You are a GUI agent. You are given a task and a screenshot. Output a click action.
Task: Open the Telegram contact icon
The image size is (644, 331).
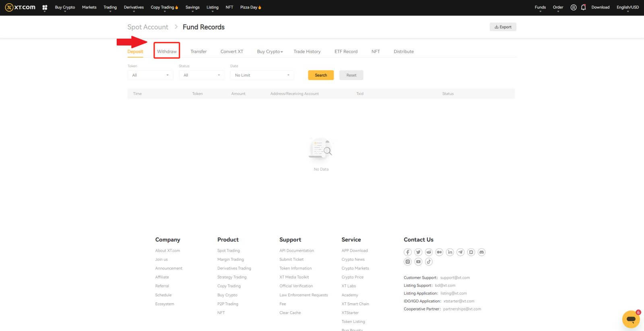(x=460, y=252)
